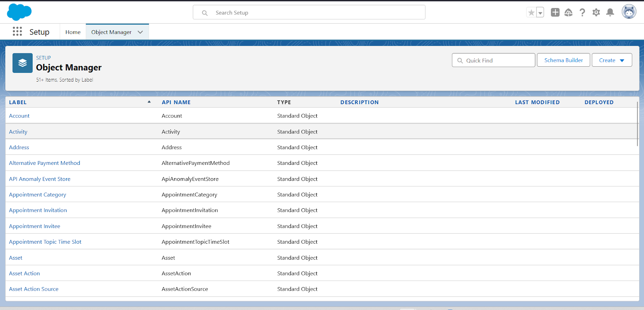The width and height of the screenshot is (644, 310).
Task: Sort by Description column header
Action: 359,103
